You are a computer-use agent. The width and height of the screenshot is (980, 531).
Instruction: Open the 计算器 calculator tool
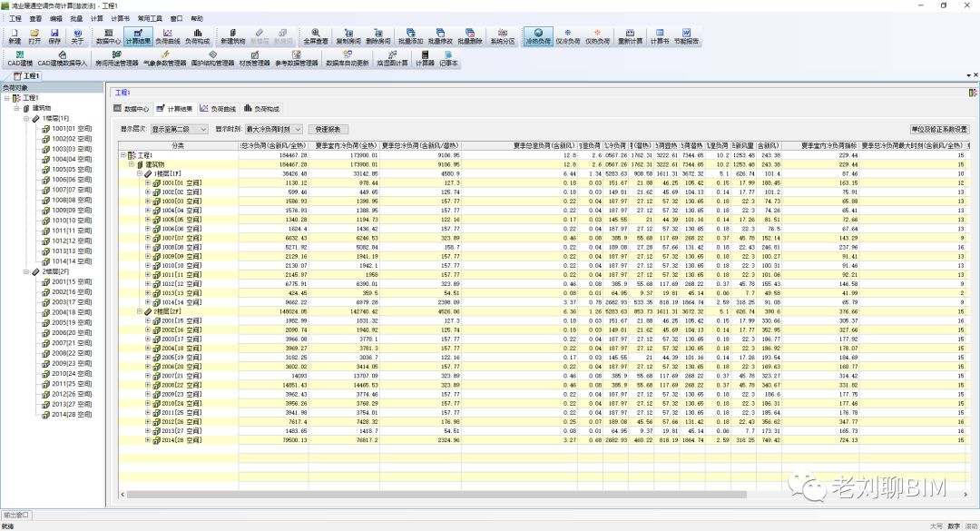point(425,59)
